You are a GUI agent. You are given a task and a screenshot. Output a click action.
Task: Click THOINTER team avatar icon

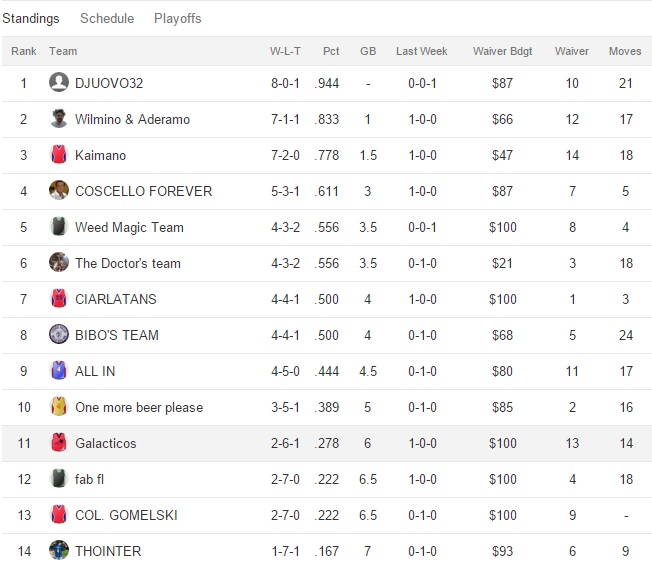coord(59,551)
